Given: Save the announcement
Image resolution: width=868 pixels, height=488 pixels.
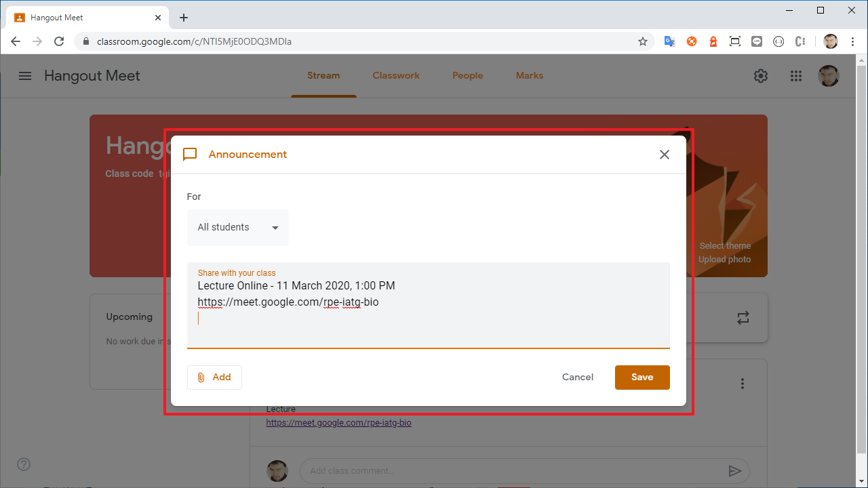Looking at the screenshot, I should pos(642,378).
